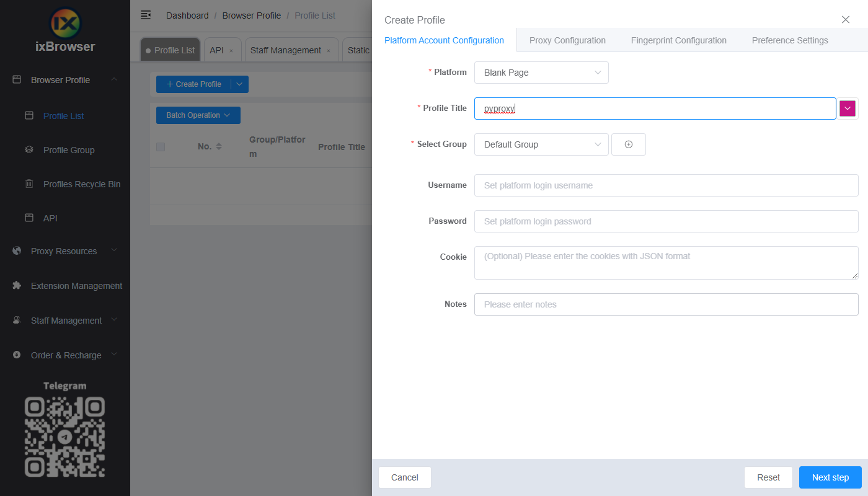Add new group with plus button
868x496 pixels.
tap(629, 144)
